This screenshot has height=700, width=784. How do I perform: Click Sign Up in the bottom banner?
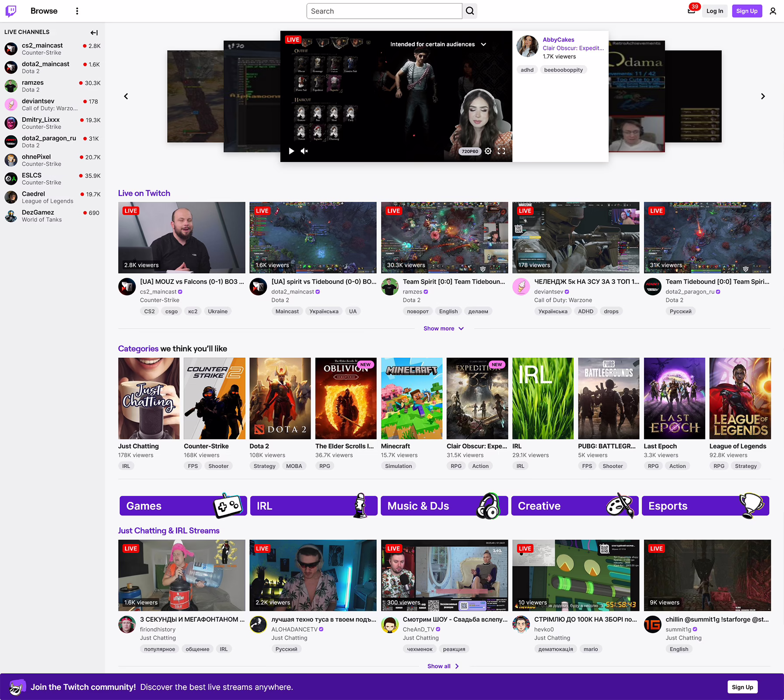(x=742, y=687)
